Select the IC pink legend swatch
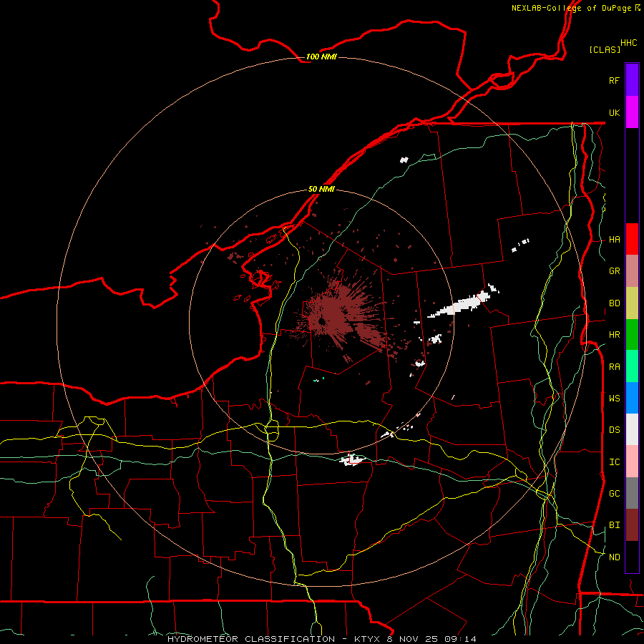The height and width of the screenshot is (644, 644). [x=632, y=462]
